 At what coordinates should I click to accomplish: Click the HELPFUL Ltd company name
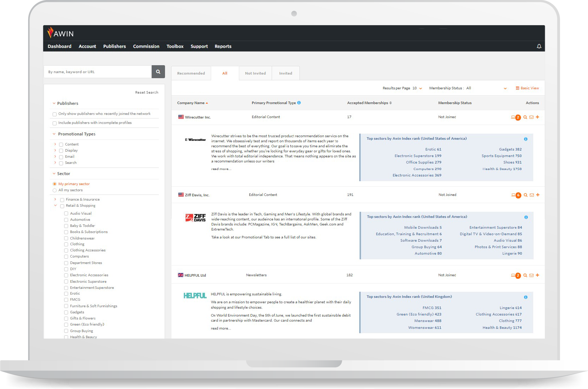pos(195,276)
